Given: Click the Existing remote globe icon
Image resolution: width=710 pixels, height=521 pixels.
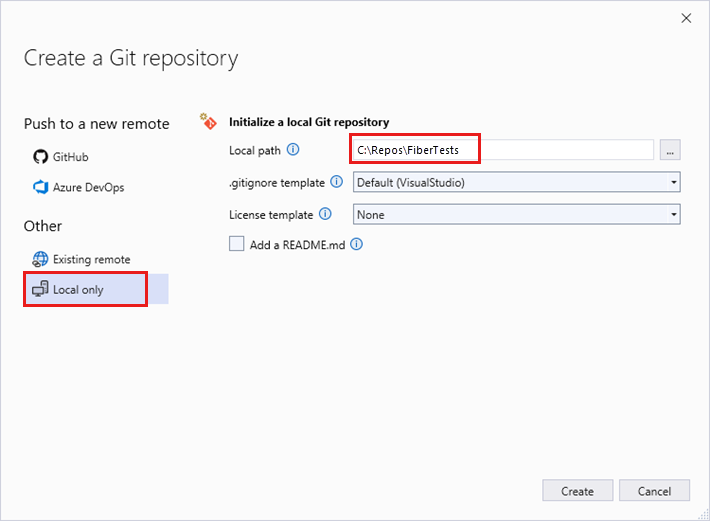Looking at the screenshot, I should [x=40, y=259].
